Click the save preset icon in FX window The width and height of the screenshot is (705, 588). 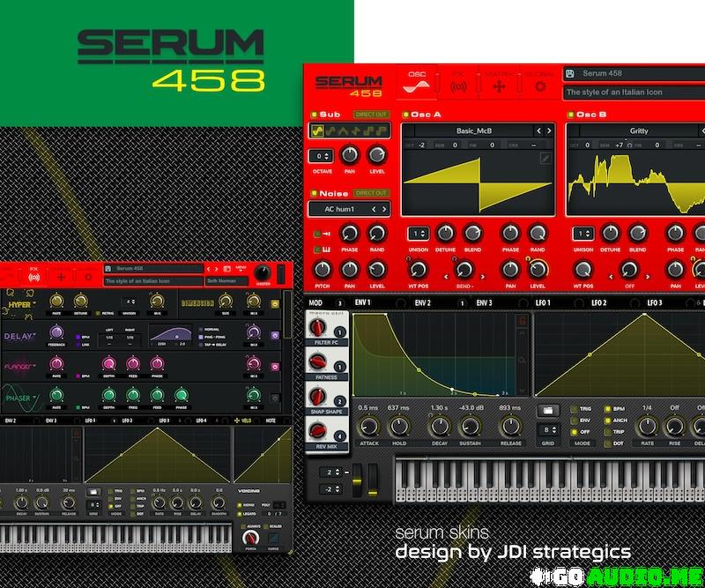pos(108,269)
